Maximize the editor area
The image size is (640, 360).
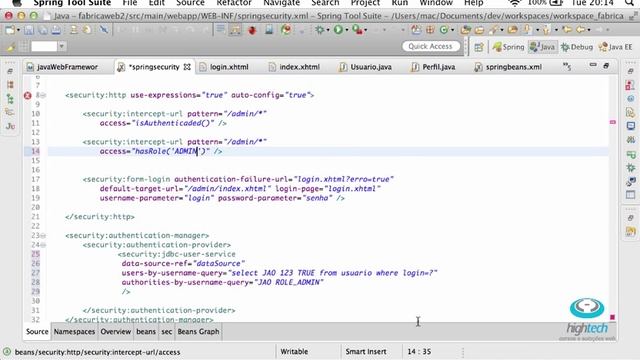tap(606, 65)
